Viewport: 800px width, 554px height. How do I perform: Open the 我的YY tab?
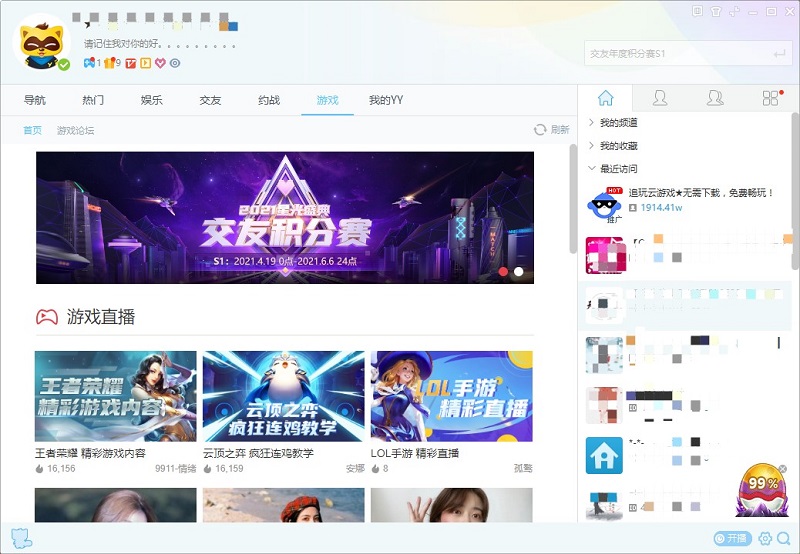[x=385, y=100]
